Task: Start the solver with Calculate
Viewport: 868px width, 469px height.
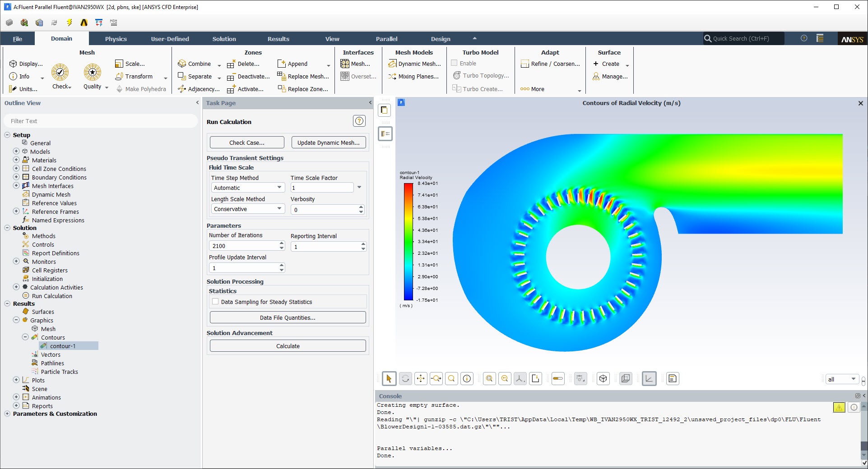Action: [x=288, y=346]
